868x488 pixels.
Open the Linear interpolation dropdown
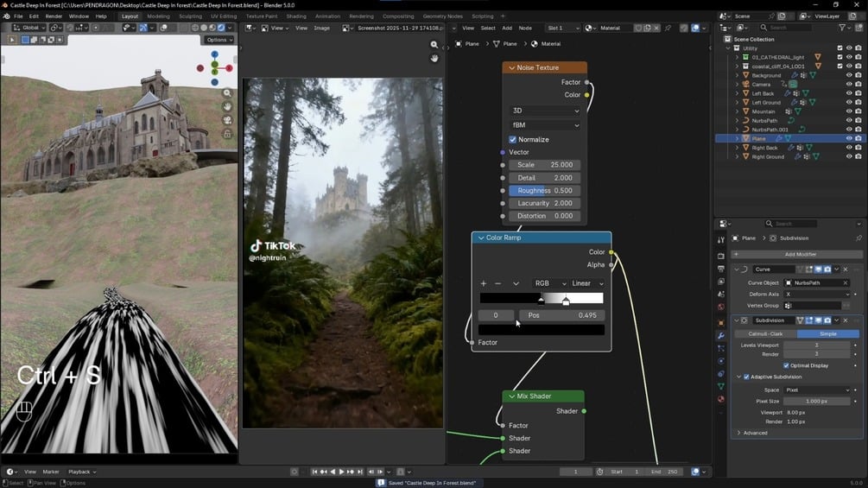tap(586, 283)
